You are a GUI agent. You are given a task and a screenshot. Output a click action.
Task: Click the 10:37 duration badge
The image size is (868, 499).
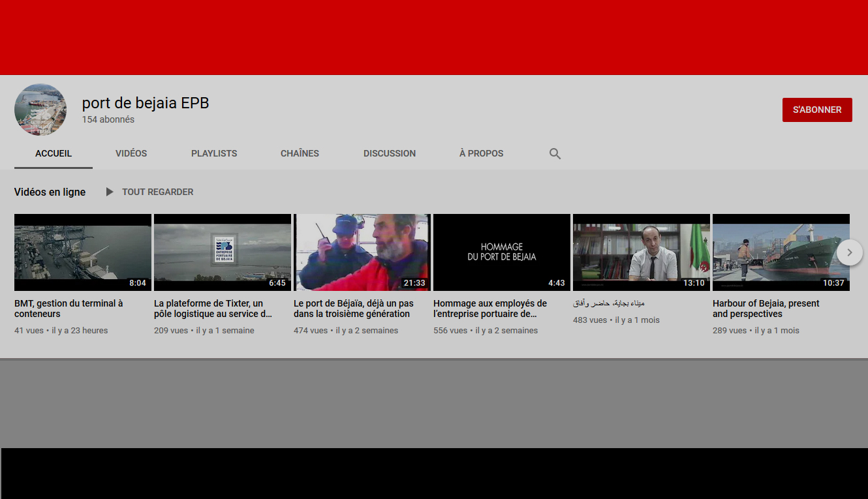point(833,283)
